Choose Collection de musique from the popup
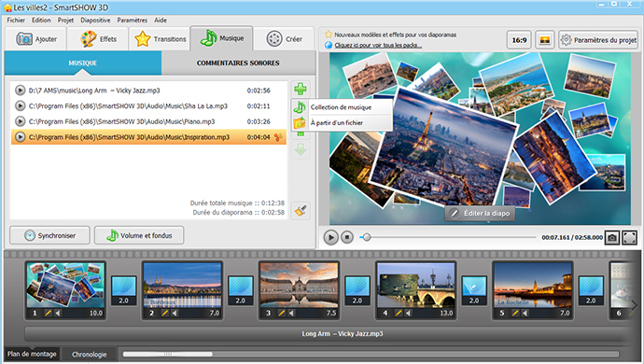This screenshot has width=644, height=364. click(x=342, y=107)
